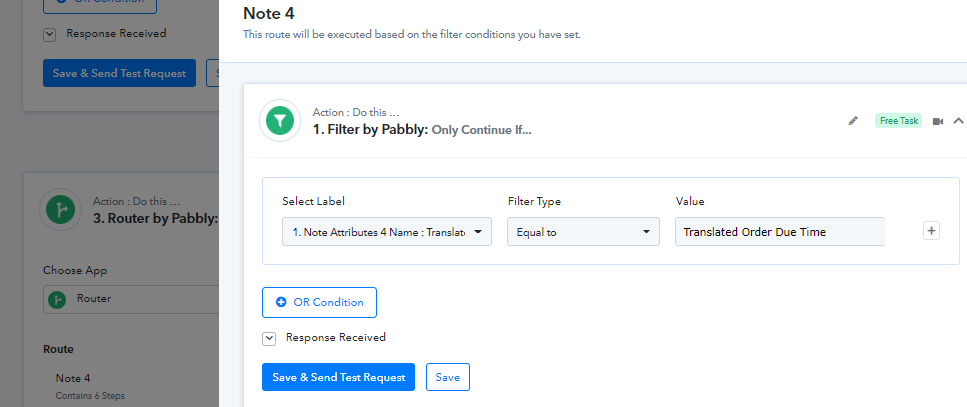Click the green Filter by Pabbly icon
The height and width of the screenshot is (407, 967).
[280, 121]
